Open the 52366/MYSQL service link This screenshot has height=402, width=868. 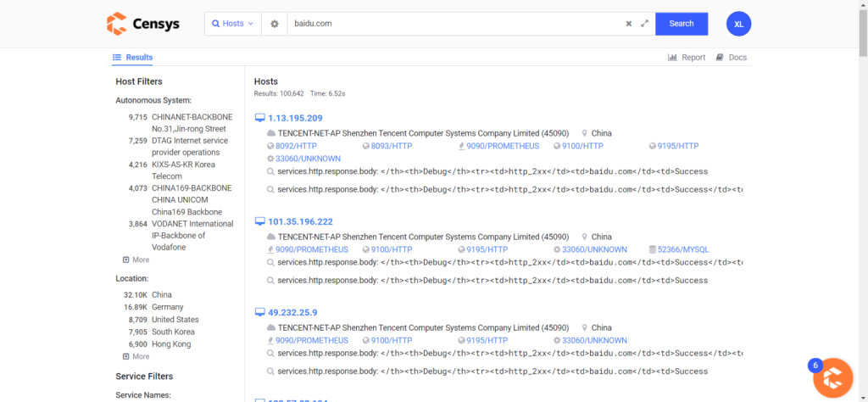pyautogui.click(x=683, y=249)
